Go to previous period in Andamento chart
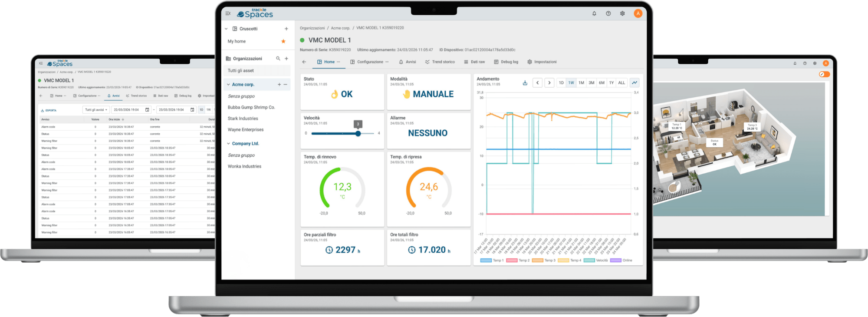 [538, 83]
